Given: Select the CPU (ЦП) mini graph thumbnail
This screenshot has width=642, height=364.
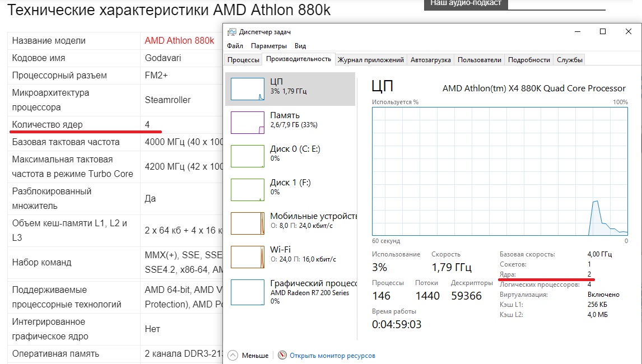Looking at the screenshot, I should pyautogui.click(x=248, y=89).
